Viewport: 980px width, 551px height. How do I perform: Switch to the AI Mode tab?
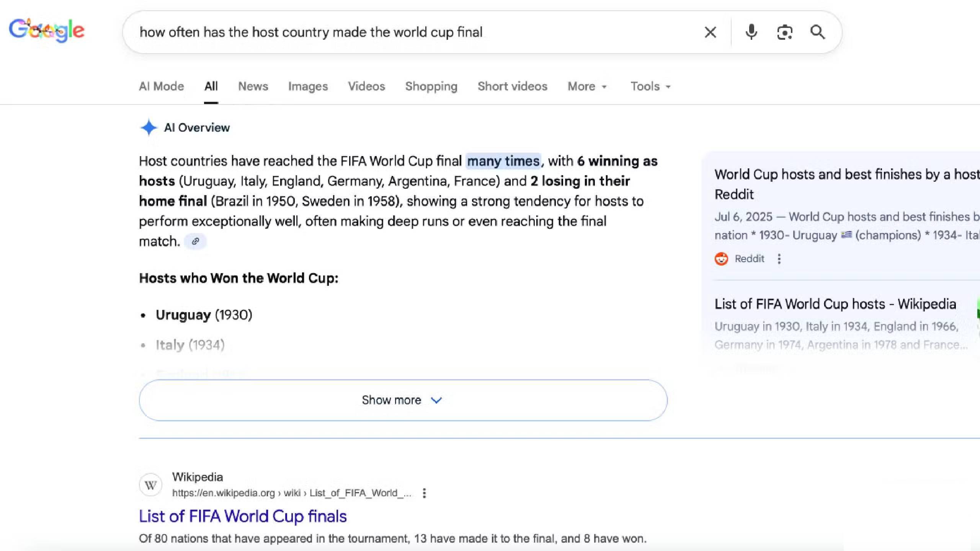161,86
